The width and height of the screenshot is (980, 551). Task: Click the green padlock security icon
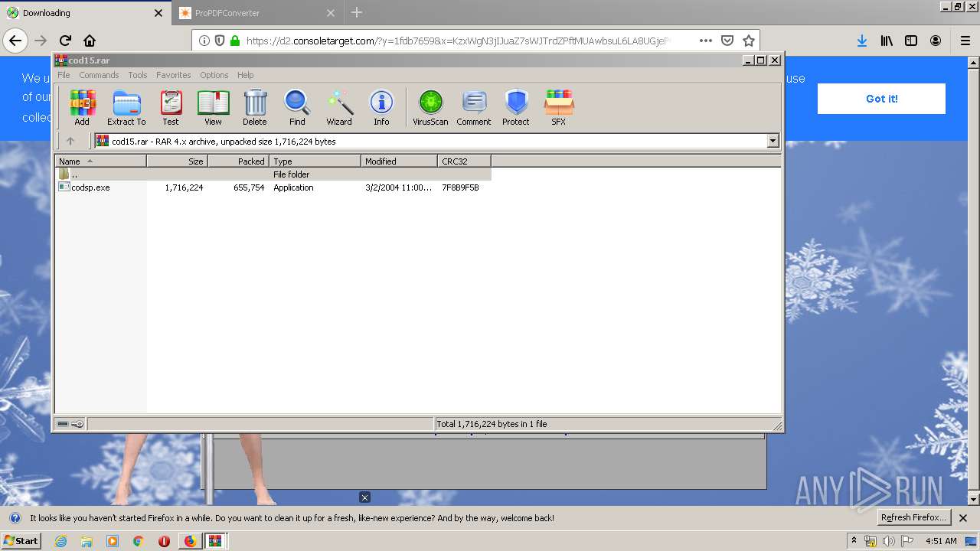(x=235, y=41)
